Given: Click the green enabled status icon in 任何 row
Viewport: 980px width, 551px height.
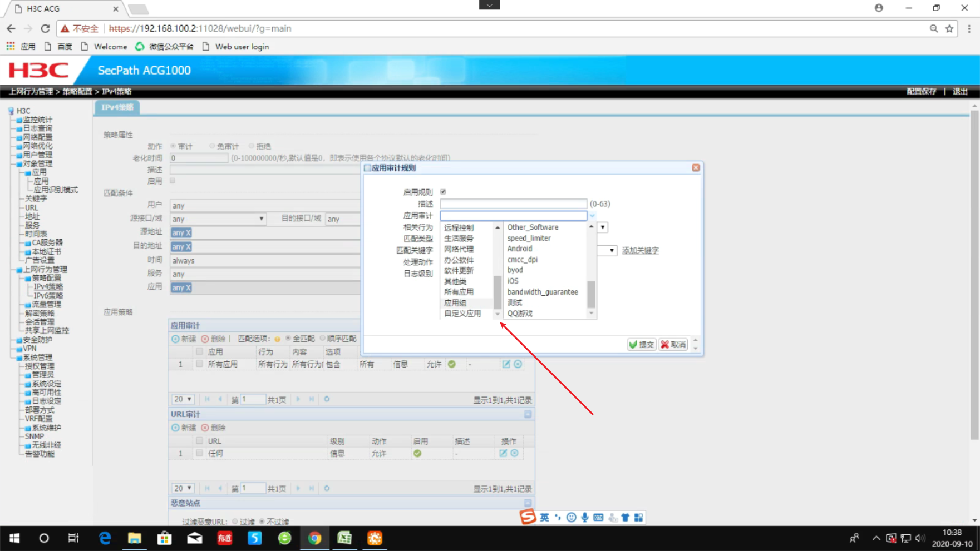Looking at the screenshot, I should (x=417, y=453).
